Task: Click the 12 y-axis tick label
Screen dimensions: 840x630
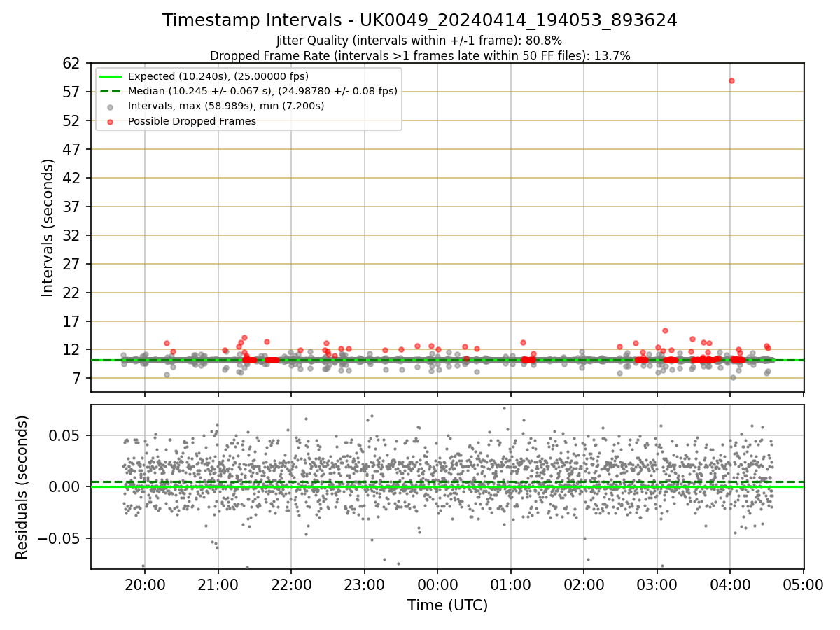Action: pos(72,350)
